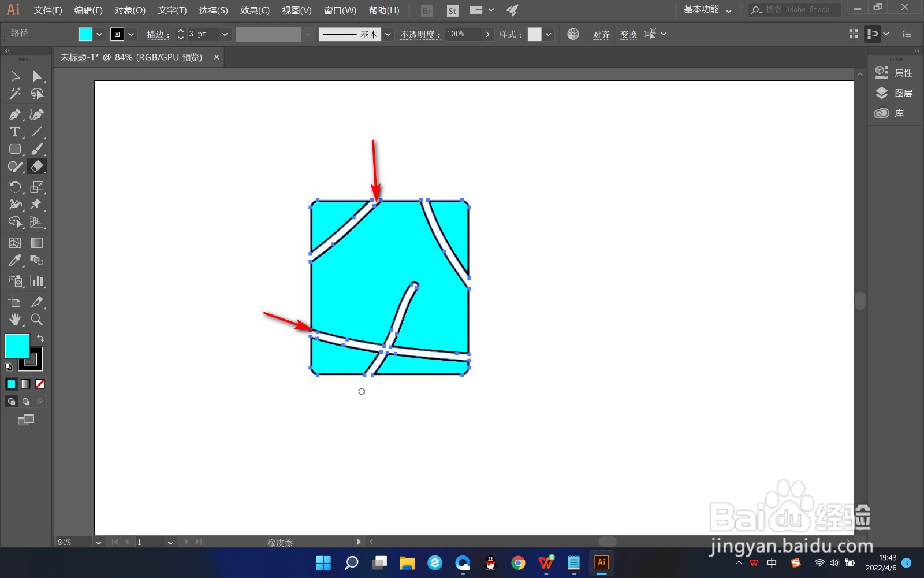Select the Pen tool
This screenshot has width=924, height=578.
pos(15,114)
